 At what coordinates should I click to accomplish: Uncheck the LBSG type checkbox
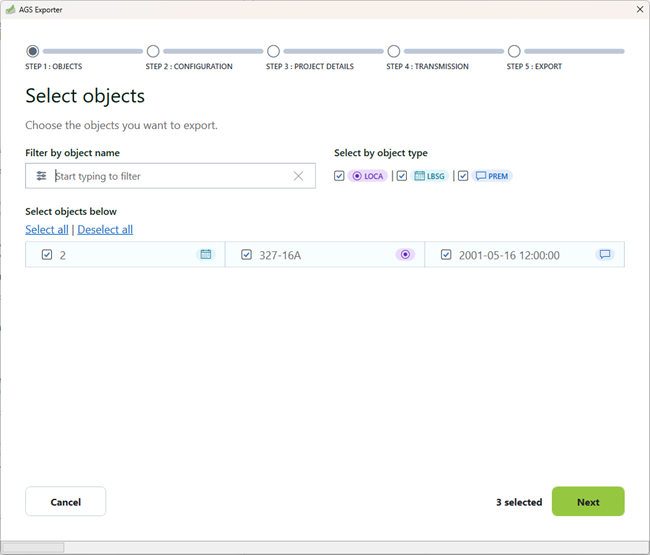[402, 176]
